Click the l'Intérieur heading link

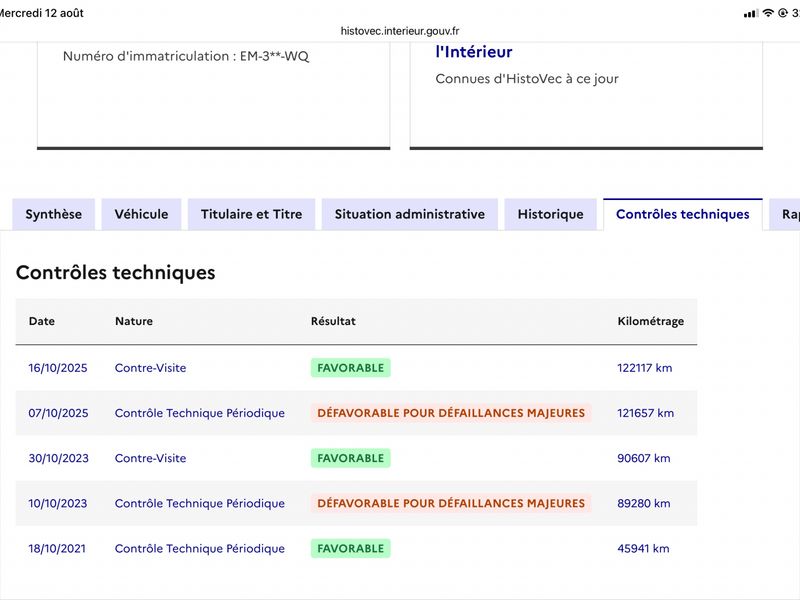(x=473, y=52)
